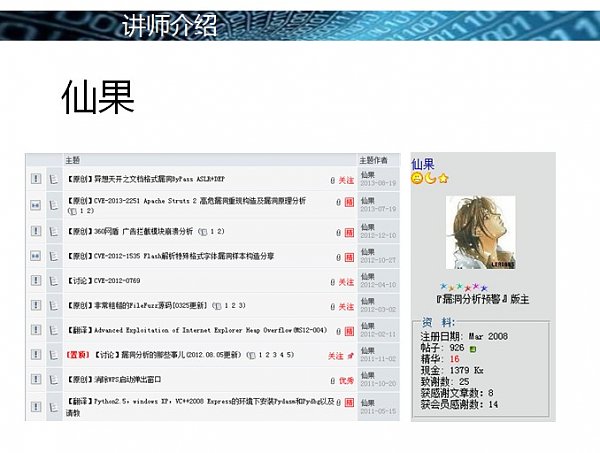600x453 pixels.
Task: Click the 关注 tag on the sticky thread row
Action: click(336, 356)
